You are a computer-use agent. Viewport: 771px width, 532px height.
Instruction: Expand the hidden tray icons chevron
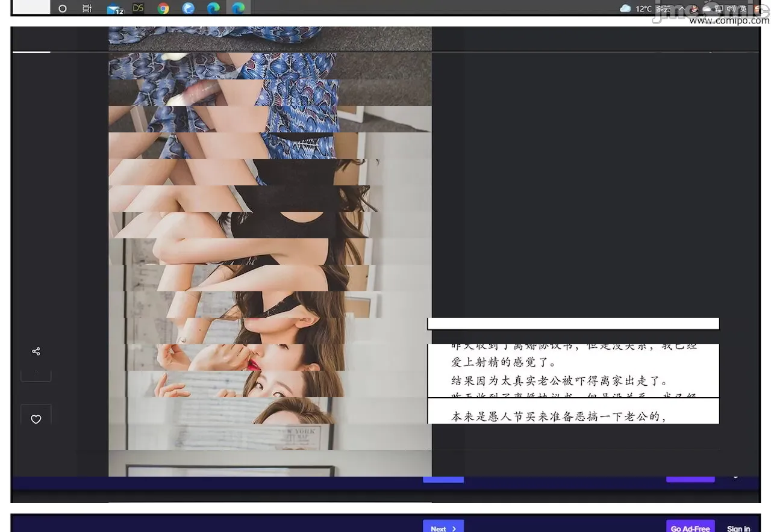(x=682, y=8)
